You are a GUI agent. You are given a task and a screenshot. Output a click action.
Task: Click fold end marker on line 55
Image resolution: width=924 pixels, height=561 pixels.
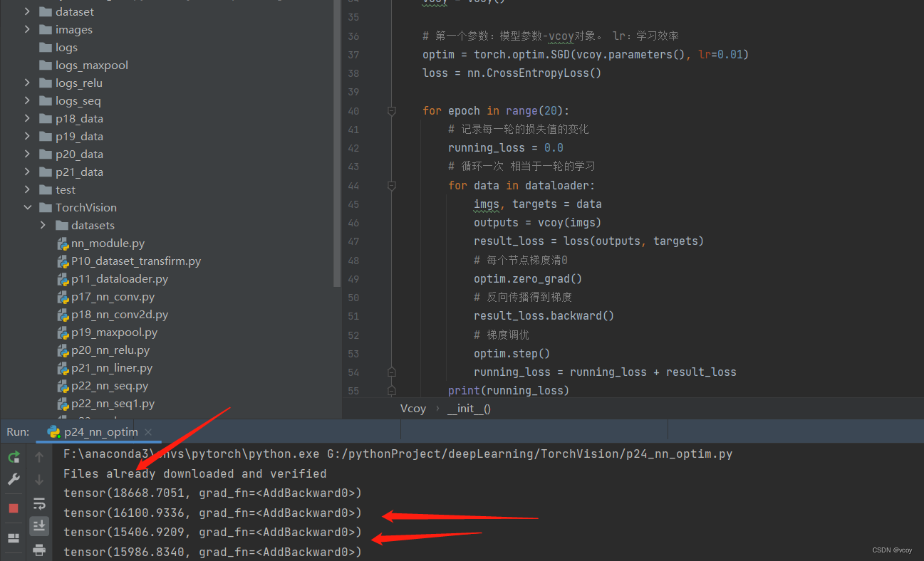pos(391,390)
